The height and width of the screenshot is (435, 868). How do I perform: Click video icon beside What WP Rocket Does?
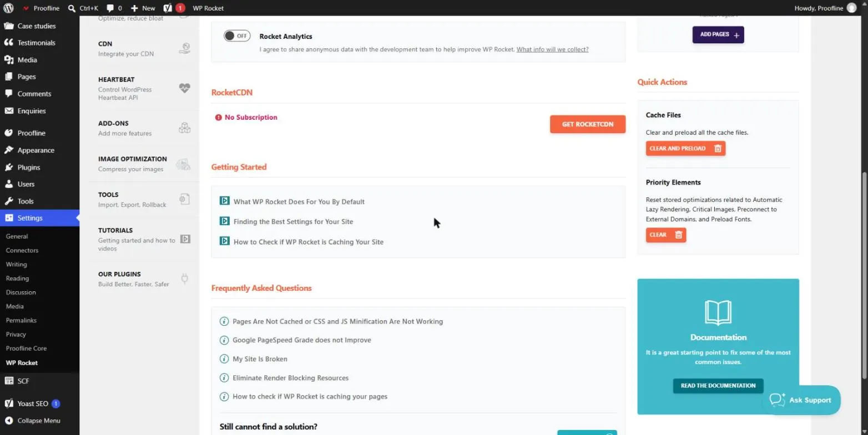pyautogui.click(x=225, y=201)
